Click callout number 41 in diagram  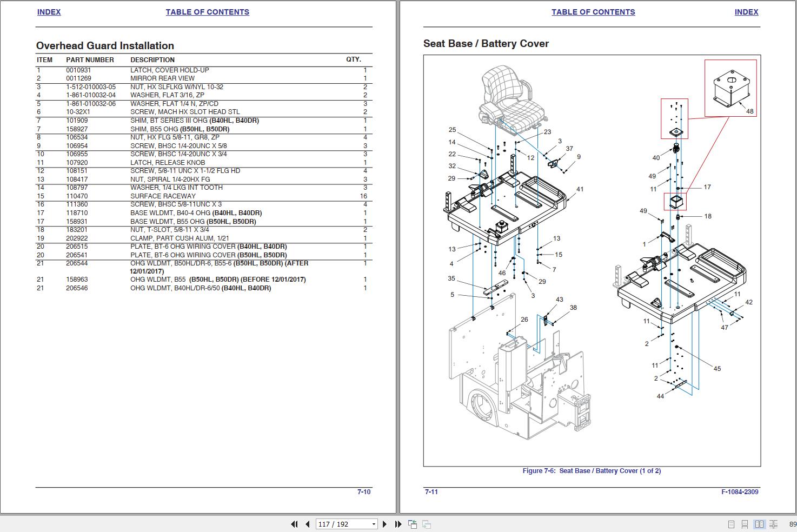(x=580, y=189)
